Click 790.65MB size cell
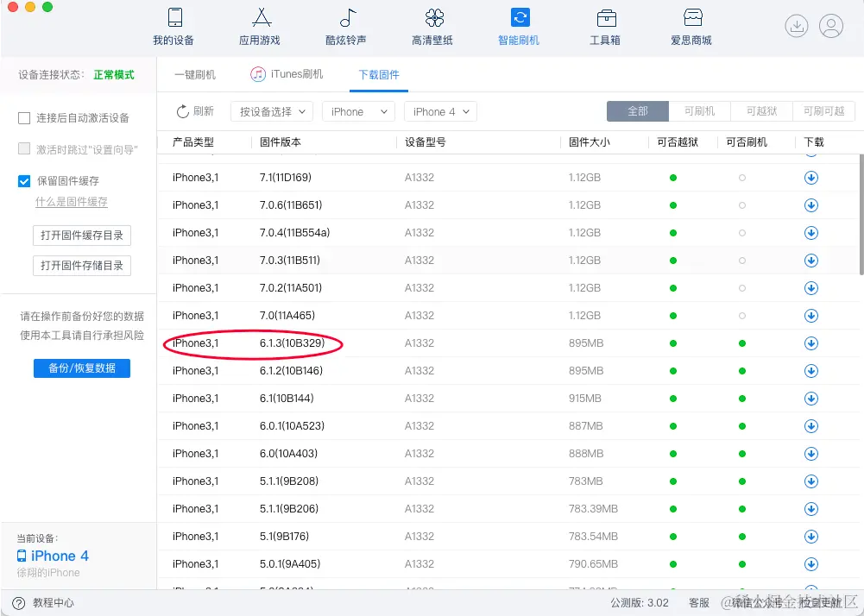 594,563
